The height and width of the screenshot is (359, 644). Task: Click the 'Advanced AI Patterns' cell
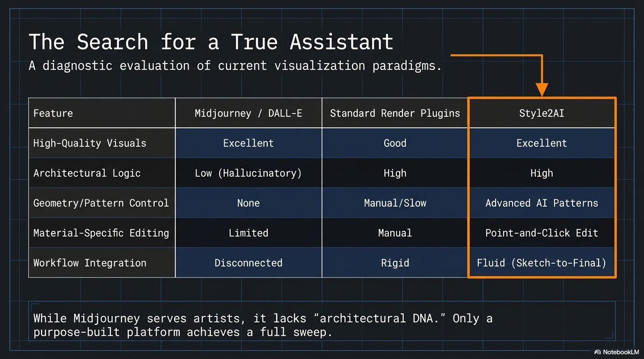(542, 203)
